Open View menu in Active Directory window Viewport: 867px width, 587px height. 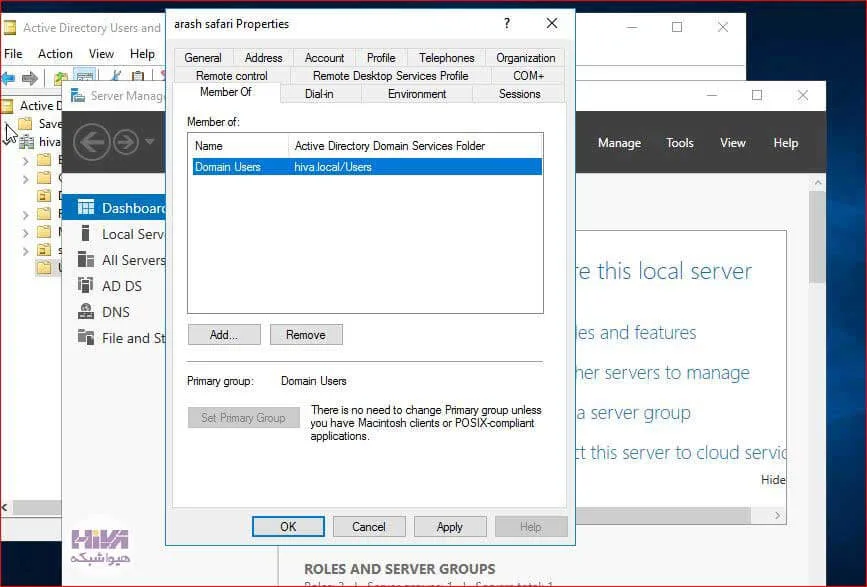coord(101,54)
